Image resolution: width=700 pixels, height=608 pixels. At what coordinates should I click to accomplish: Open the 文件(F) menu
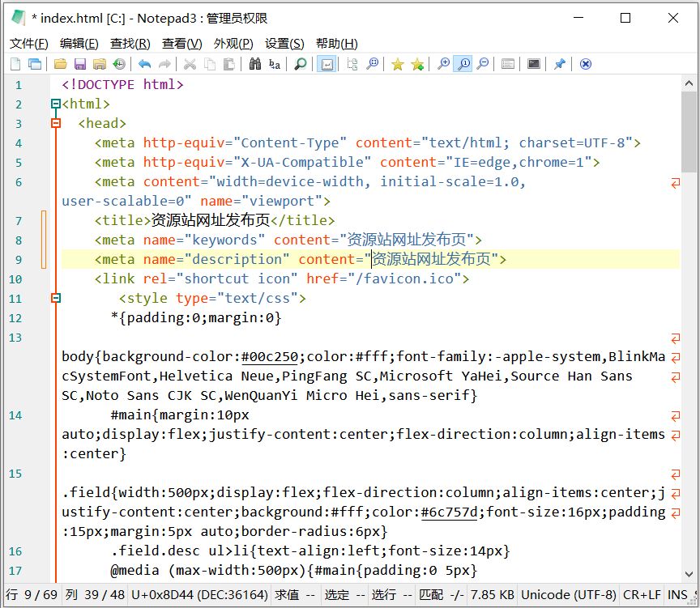29,44
